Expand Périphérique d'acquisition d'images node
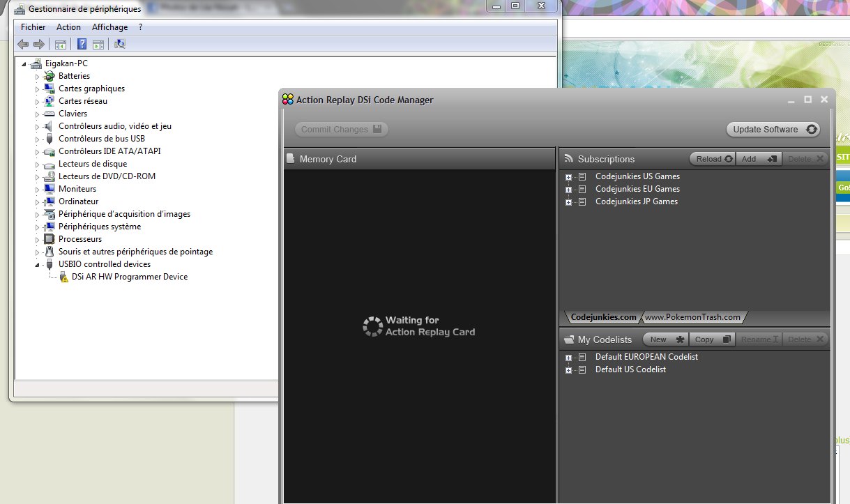 pos(38,214)
